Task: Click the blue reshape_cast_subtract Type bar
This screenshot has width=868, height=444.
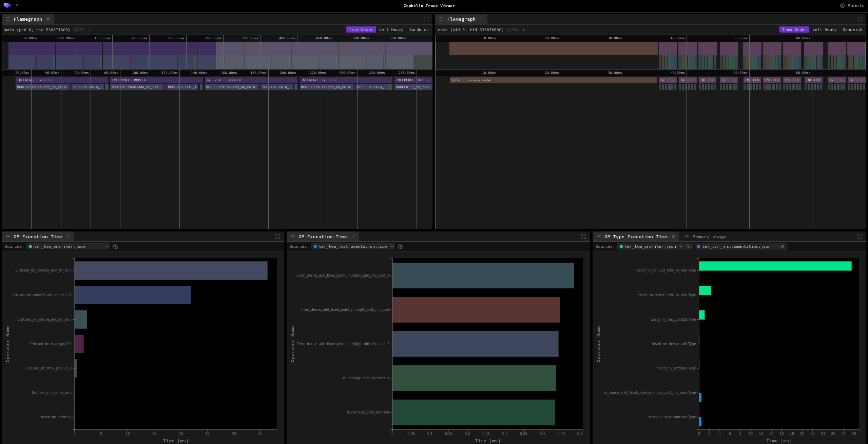Action: coord(700,422)
